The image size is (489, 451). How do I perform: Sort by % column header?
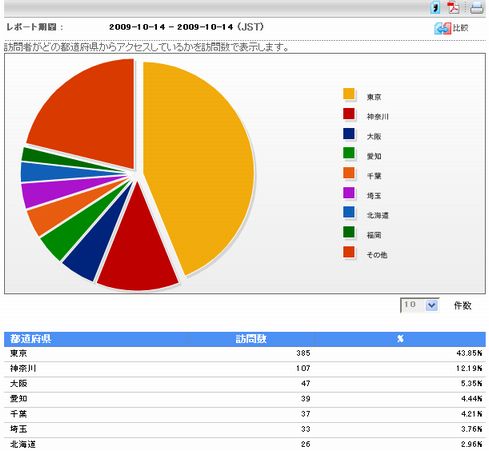click(x=400, y=339)
